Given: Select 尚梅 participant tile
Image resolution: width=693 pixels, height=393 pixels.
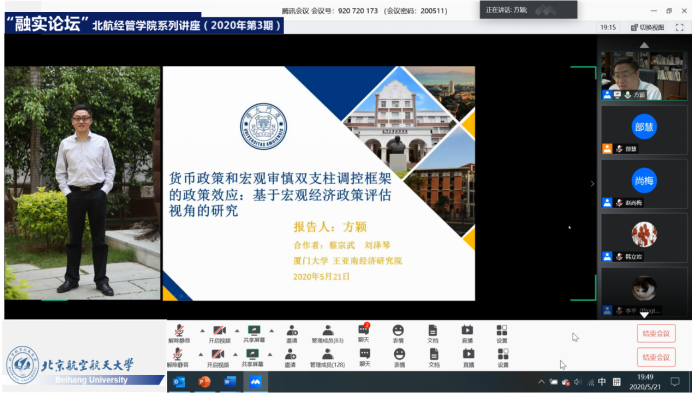Looking at the screenshot, I should click(x=644, y=184).
